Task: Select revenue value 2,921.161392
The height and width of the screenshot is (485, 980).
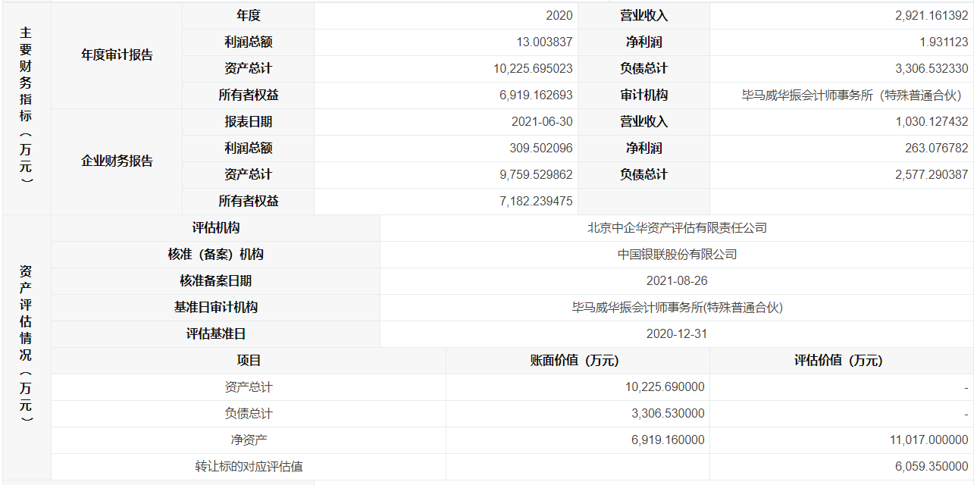Action: [x=931, y=16]
